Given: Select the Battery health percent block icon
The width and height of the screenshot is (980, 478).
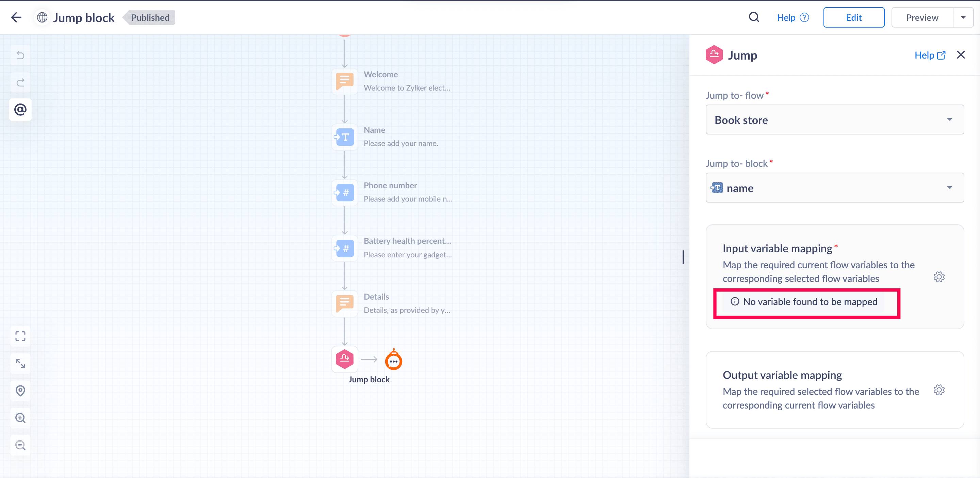Looking at the screenshot, I should tap(345, 248).
